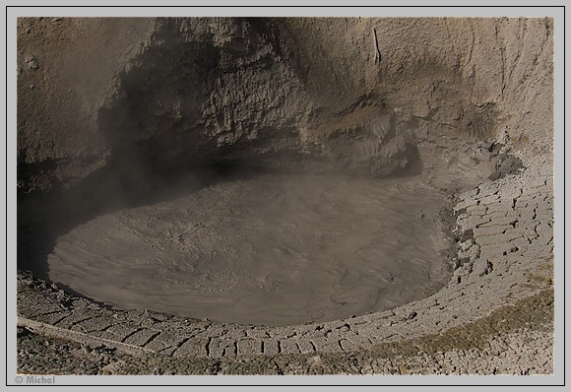
Task: Open the mud pot photograph
Action: pos(285,196)
